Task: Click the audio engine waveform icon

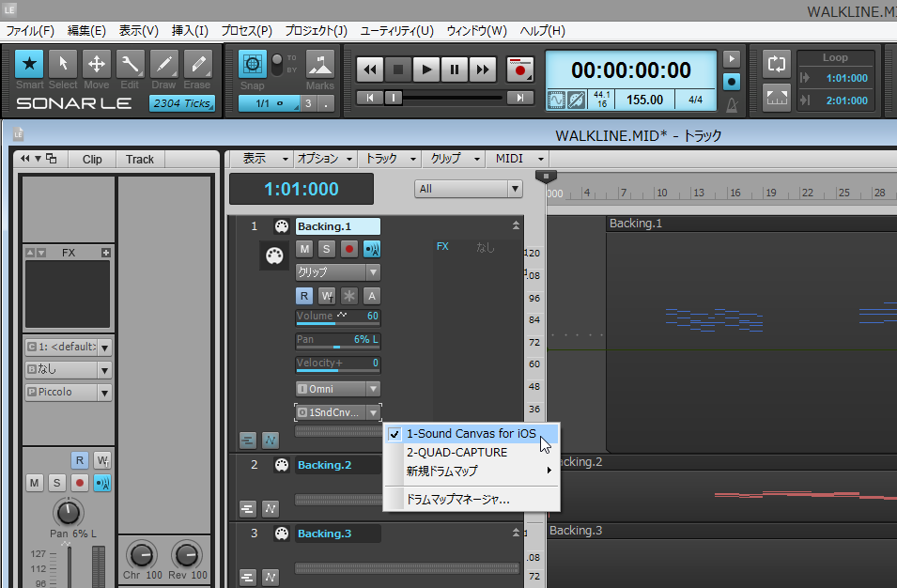Action: pos(555,101)
